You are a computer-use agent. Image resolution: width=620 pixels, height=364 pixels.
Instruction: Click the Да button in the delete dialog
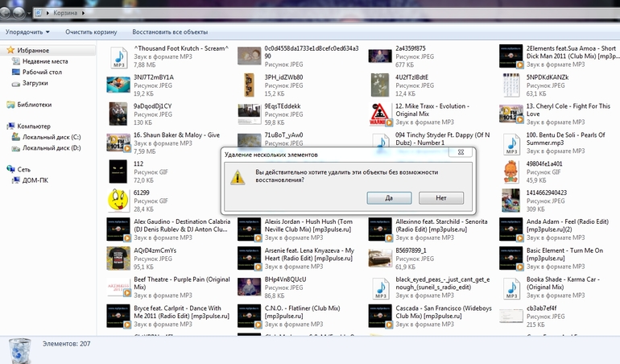pyautogui.click(x=388, y=197)
